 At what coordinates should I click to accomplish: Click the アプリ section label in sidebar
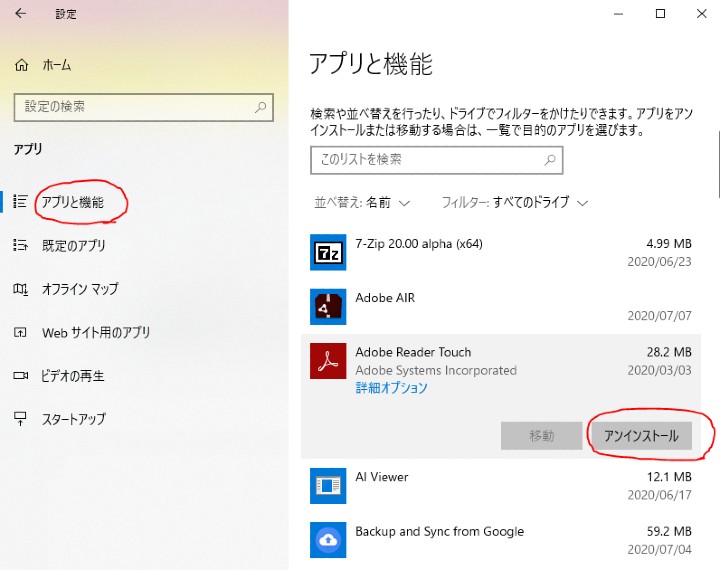28,149
